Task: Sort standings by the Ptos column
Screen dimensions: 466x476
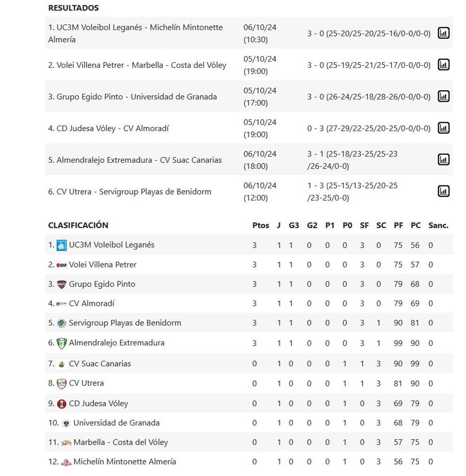Action: [x=261, y=225]
